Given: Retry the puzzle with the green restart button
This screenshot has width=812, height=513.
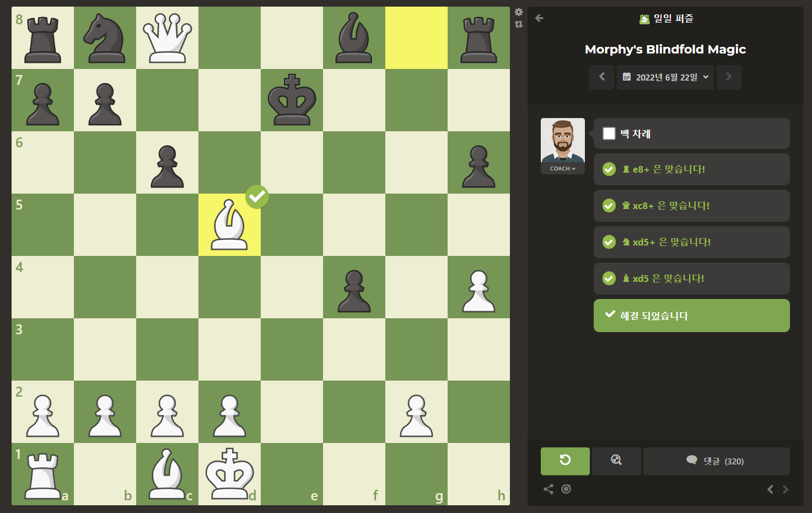Looking at the screenshot, I should click(565, 461).
